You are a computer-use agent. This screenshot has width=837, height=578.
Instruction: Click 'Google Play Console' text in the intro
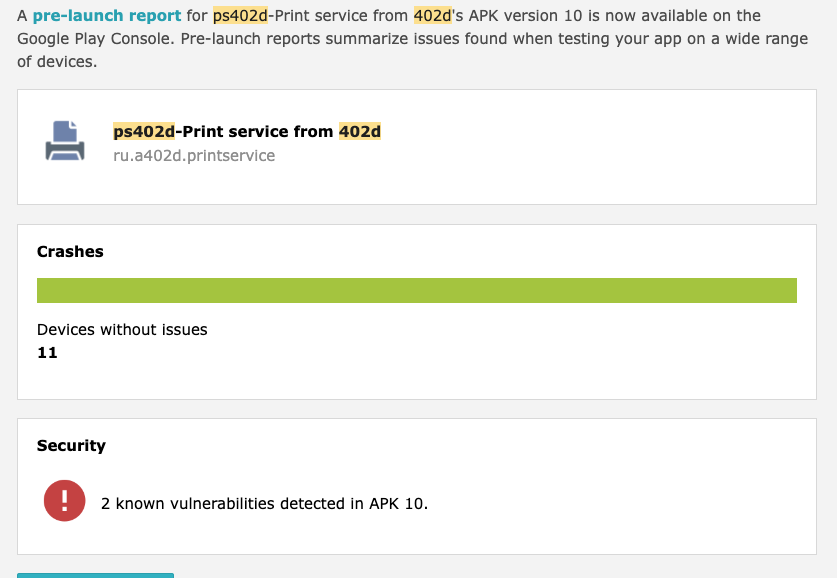[96, 39]
